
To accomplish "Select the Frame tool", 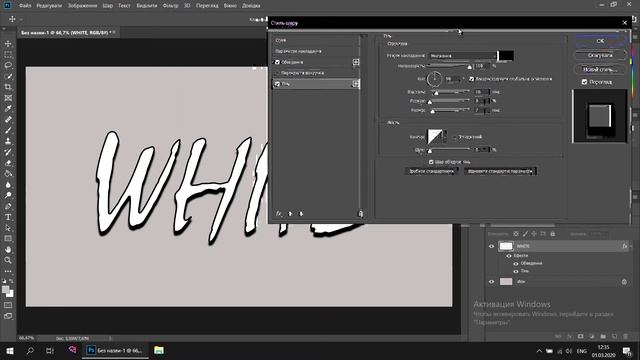I will [8, 98].
